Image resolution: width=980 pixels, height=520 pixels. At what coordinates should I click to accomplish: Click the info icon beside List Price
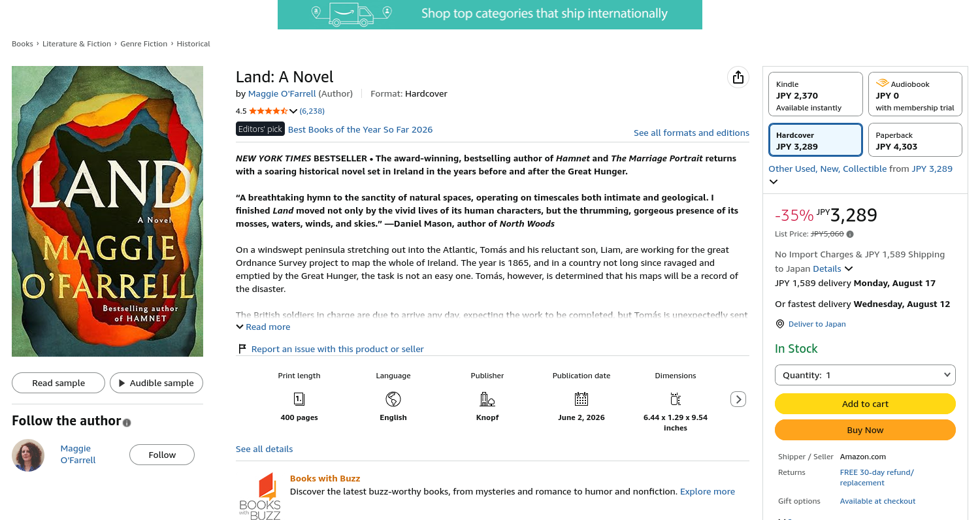click(x=850, y=234)
